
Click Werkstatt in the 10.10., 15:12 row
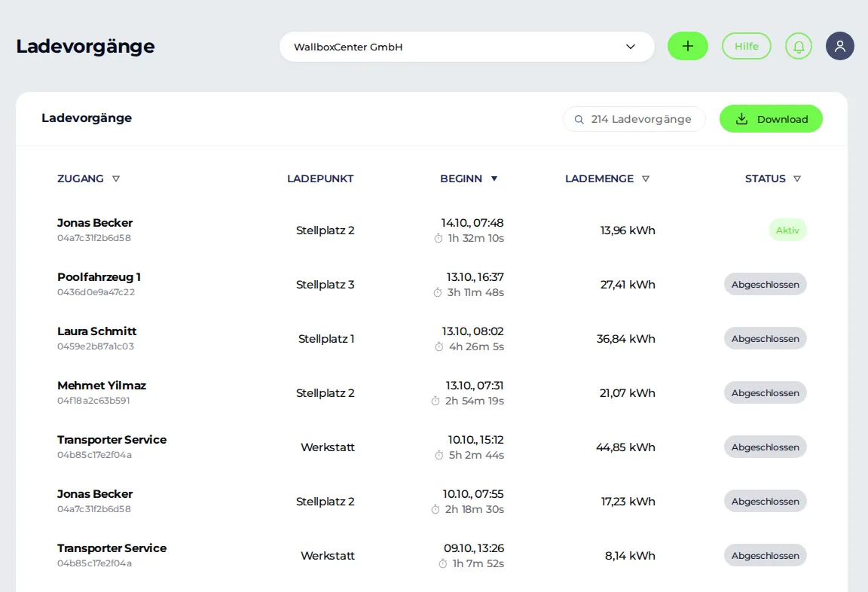[x=327, y=447]
